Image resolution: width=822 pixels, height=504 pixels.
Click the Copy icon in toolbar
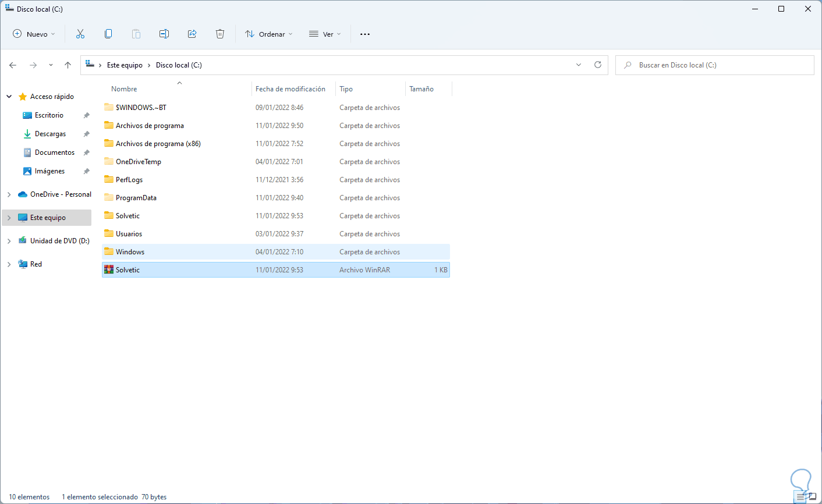pyautogui.click(x=108, y=34)
